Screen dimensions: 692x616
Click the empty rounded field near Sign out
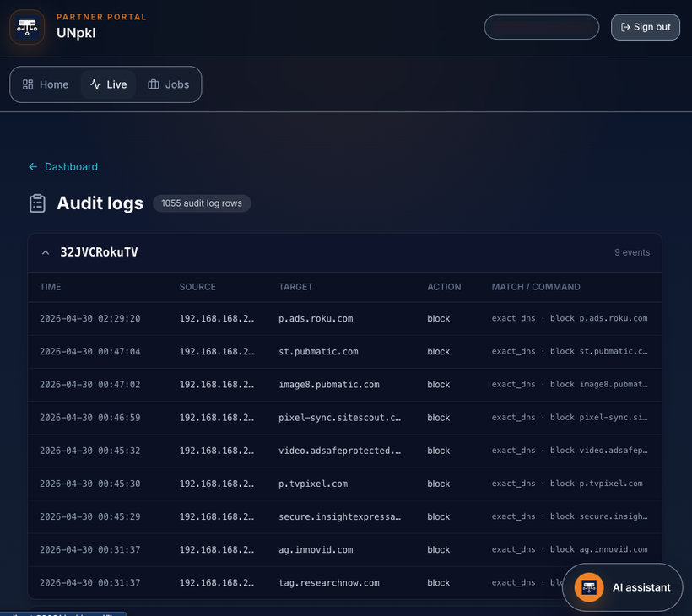[542, 27]
